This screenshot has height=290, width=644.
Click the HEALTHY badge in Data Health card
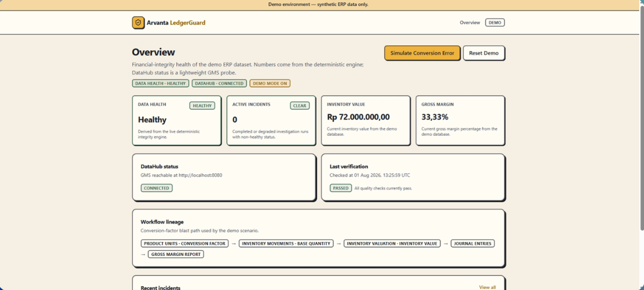[202, 106]
